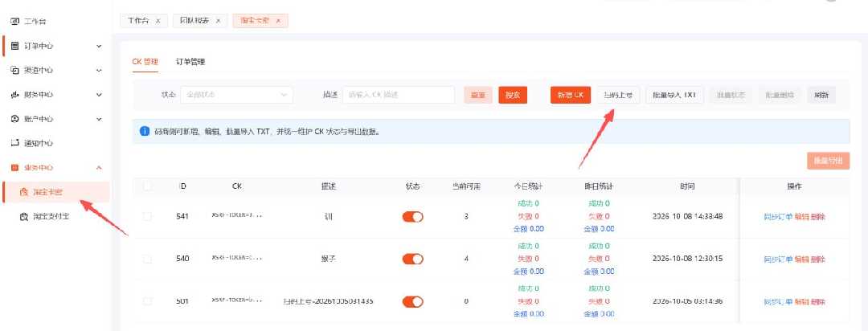Screen dimensions: 868x331
Task: Click 删除 link for row 540
Action: coord(817,259)
